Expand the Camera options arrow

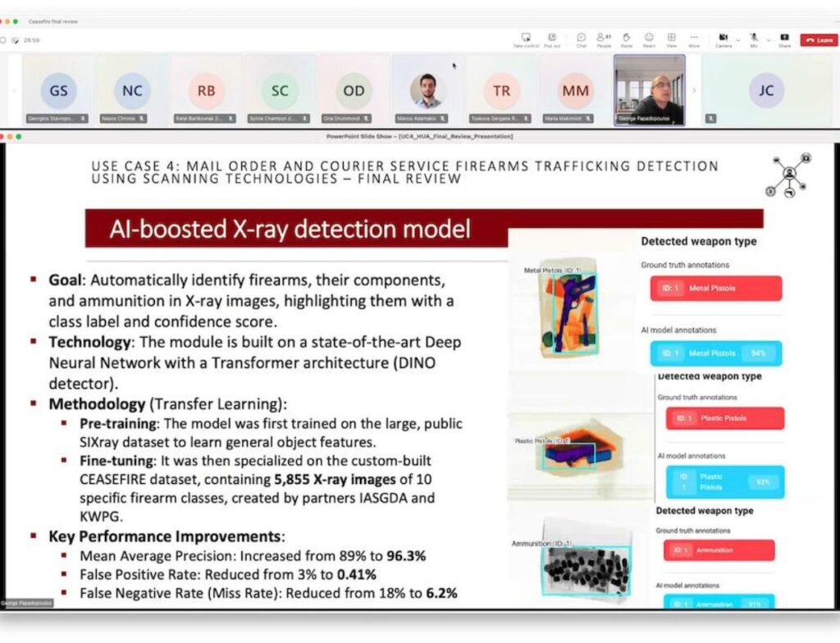[737, 39]
